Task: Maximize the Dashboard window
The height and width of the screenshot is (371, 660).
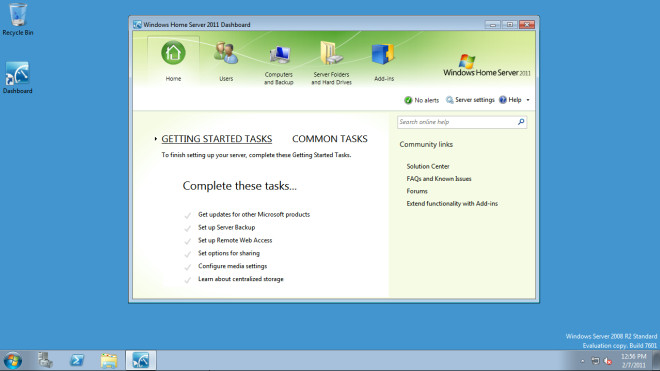Action: point(509,24)
